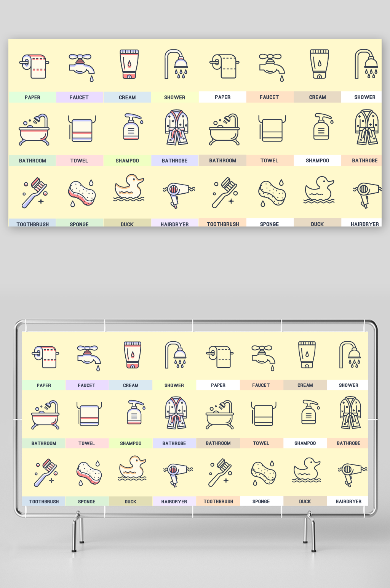Pick the outline cream tube icon on stand mockup
The image size is (390, 588).
(307, 355)
